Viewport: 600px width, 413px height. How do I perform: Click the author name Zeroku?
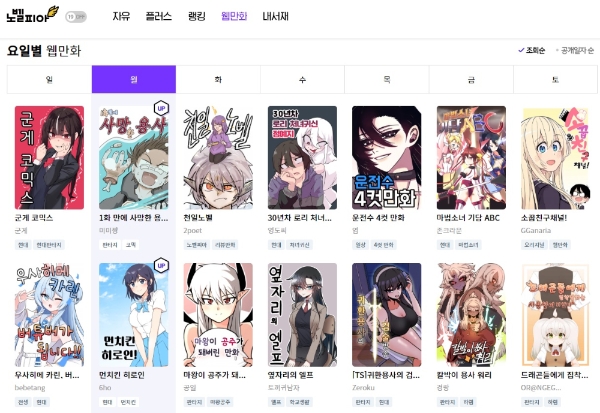tap(363, 388)
